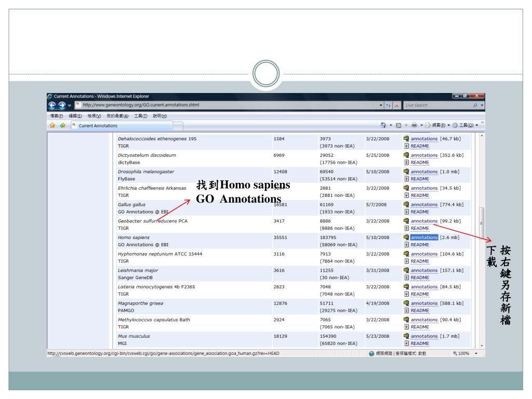532x399 pixels.
Task: Open Mus musculus annotations link
Action: pyautogui.click(x=424, y=336)
